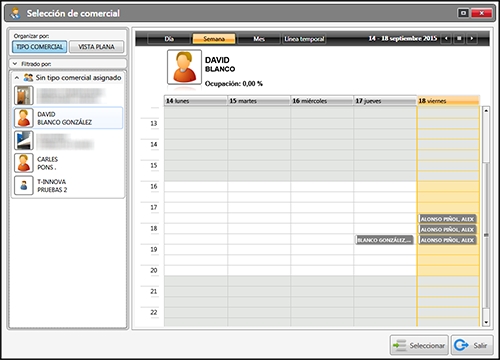Select the Semana view tab
This screenshot has height=360, width=500.
(214, 39)
